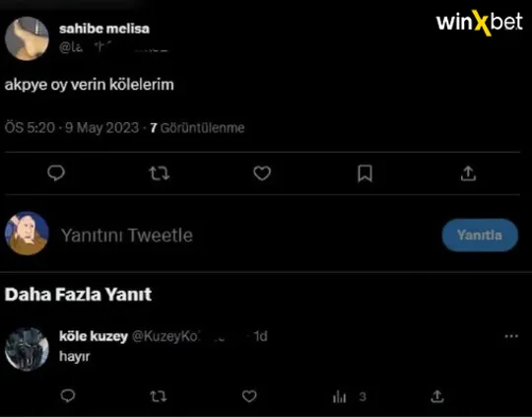
Task: Retweet the 'hayır' reply
Action: click(158, 396)
